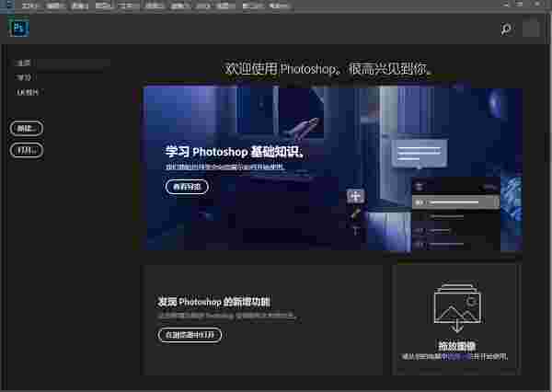Click the 查看教程 tutorial button
This screenshot has height=392, width=552.
pos(187,187)
